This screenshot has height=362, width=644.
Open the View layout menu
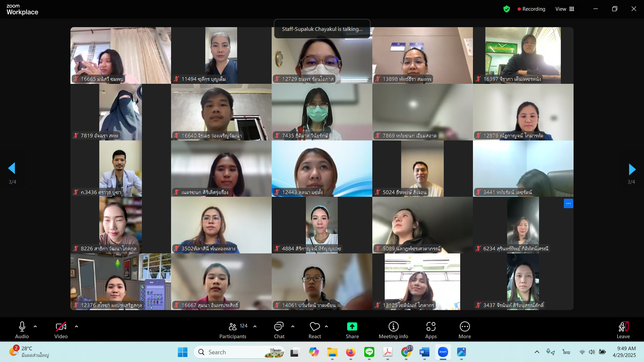tap(565, 9)
